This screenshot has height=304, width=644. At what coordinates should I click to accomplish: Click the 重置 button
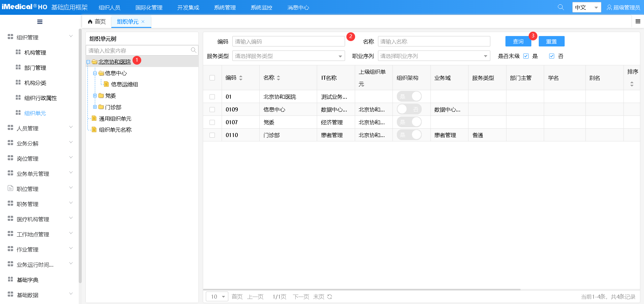pos(551,41)
